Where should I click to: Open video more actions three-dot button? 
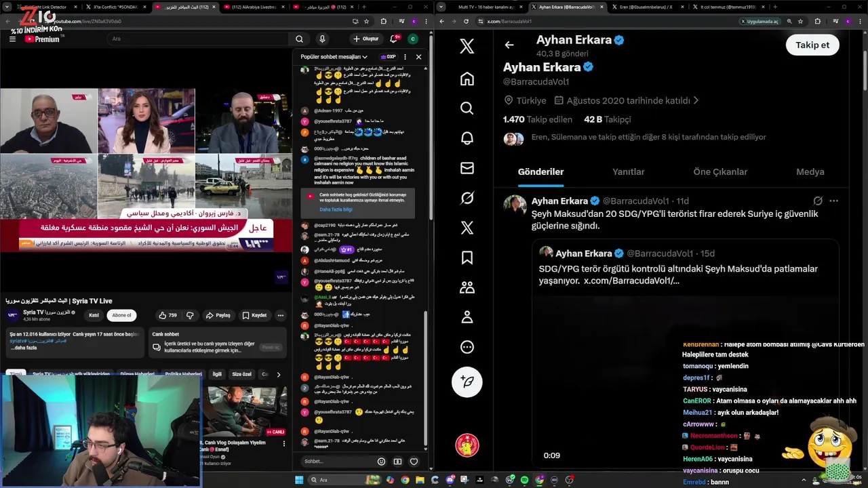point(280,315)
